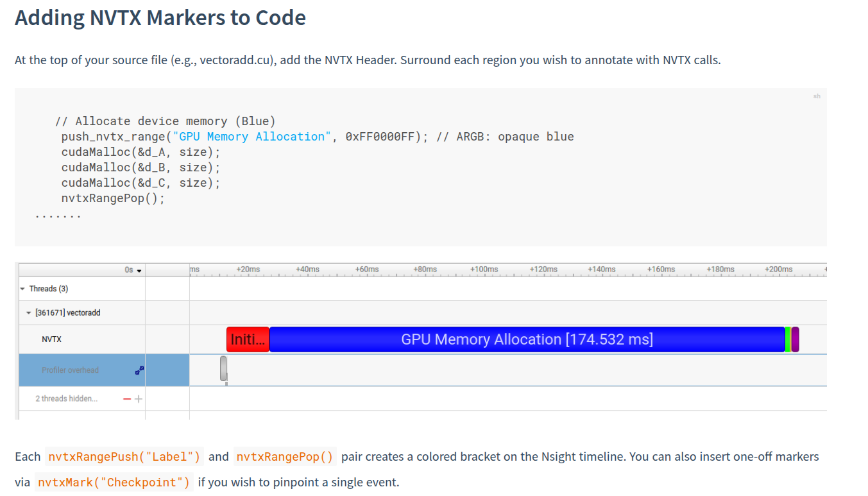
Task: Click the +100ms timeline tick label
Action: pos(484,269)
